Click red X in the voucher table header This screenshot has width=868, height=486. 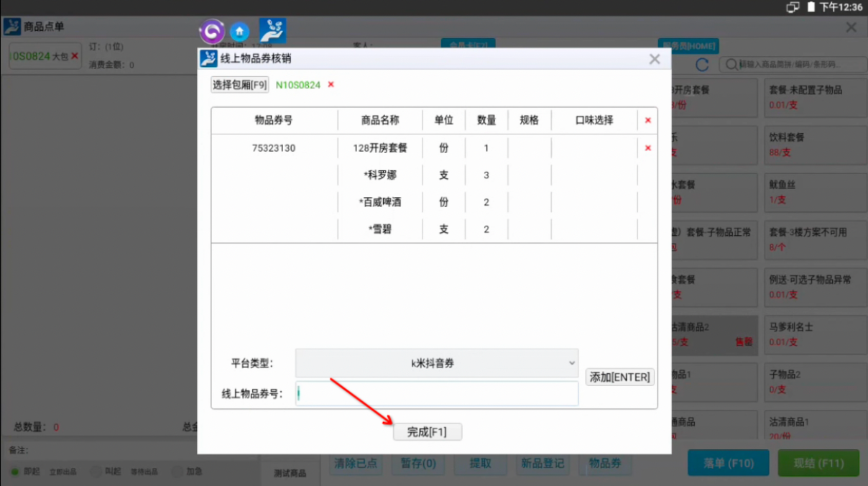[647, 120]
